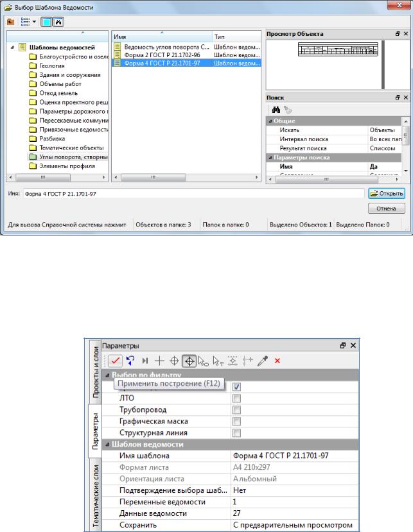
Task: Click the undo last element blue arrow icon
Action: pyautogui.click(x=130, y=361)
